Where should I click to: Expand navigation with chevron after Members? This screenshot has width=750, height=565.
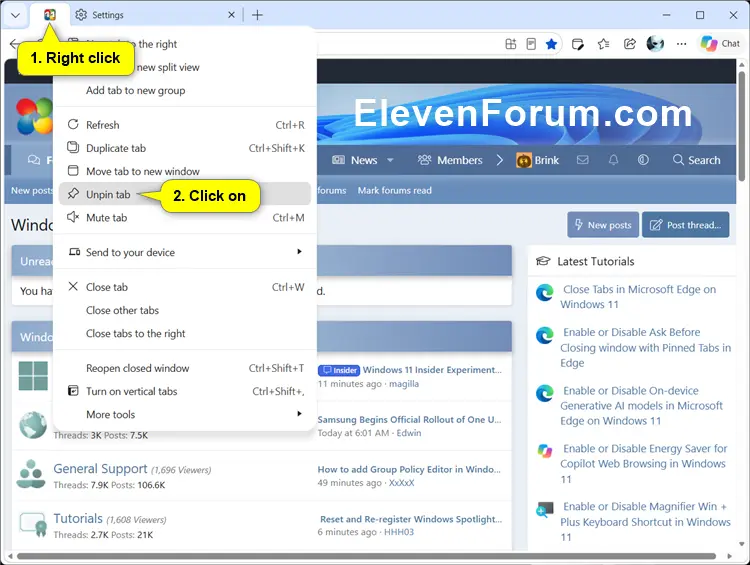coord(499,160)
